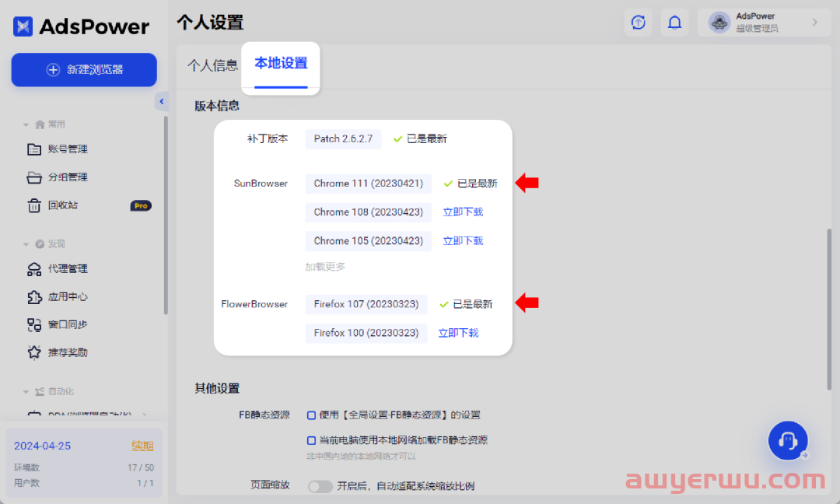Click Firefox 107 (20230323) version entry
840x504 pixels.
[x=366, y=304]
